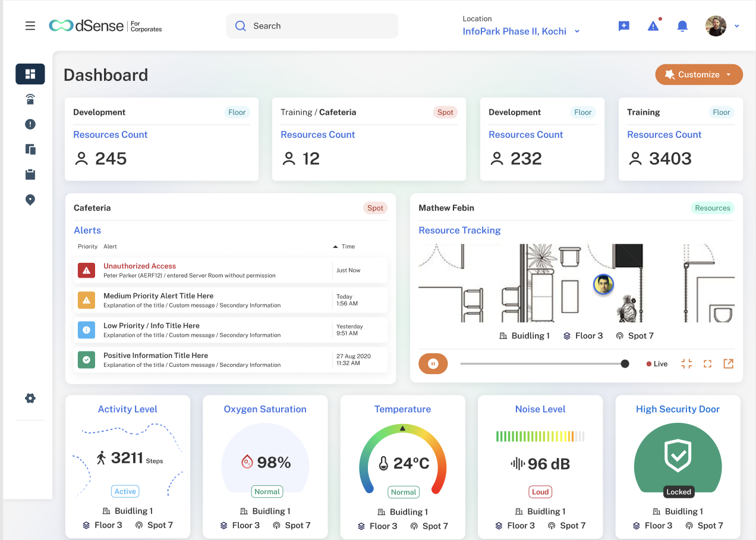
Task: Click the Loud status badge
Action: (540, 492)
